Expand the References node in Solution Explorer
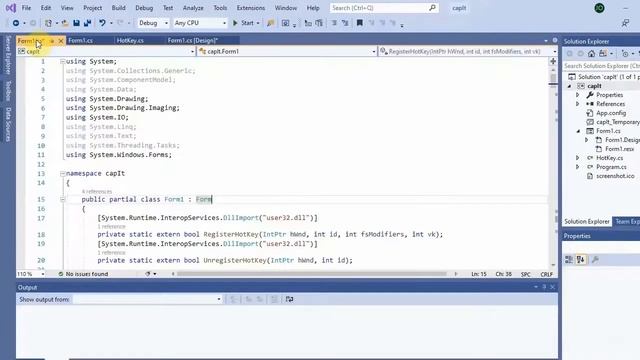This screenshot has height=360, width=640. click(x=578, y=104)
